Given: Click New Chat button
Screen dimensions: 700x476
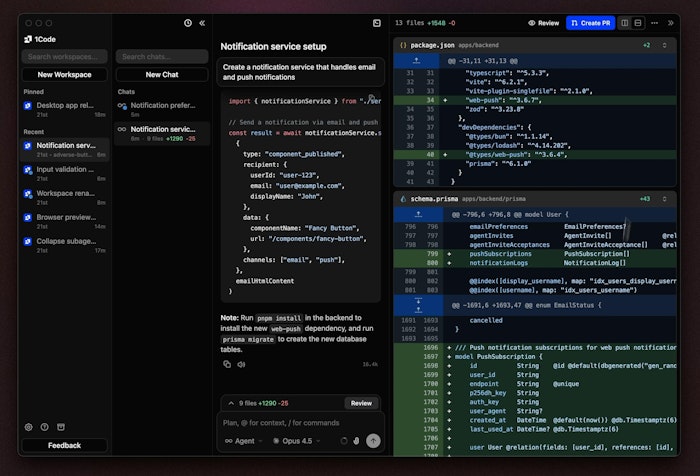Looking at the screenshot, I should [x=162, y=75].
